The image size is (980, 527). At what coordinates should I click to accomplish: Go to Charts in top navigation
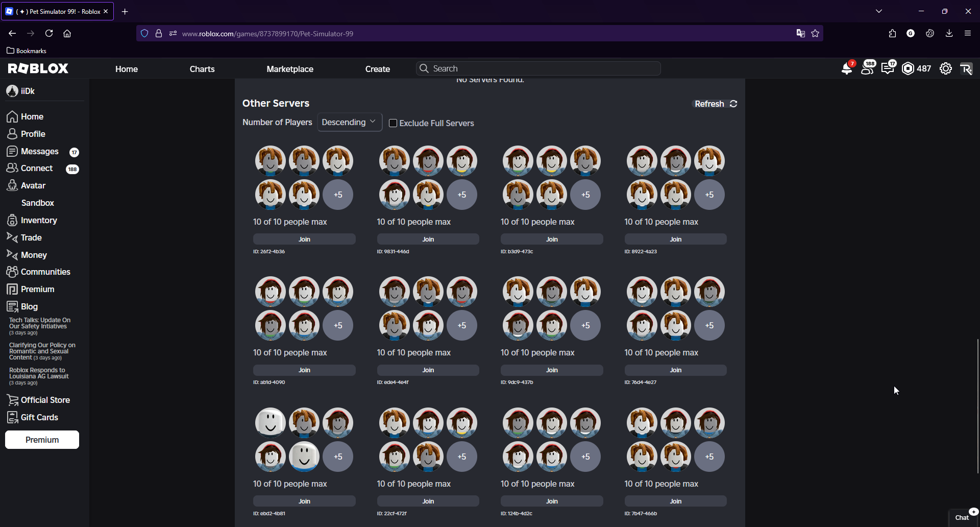[202, 69]
